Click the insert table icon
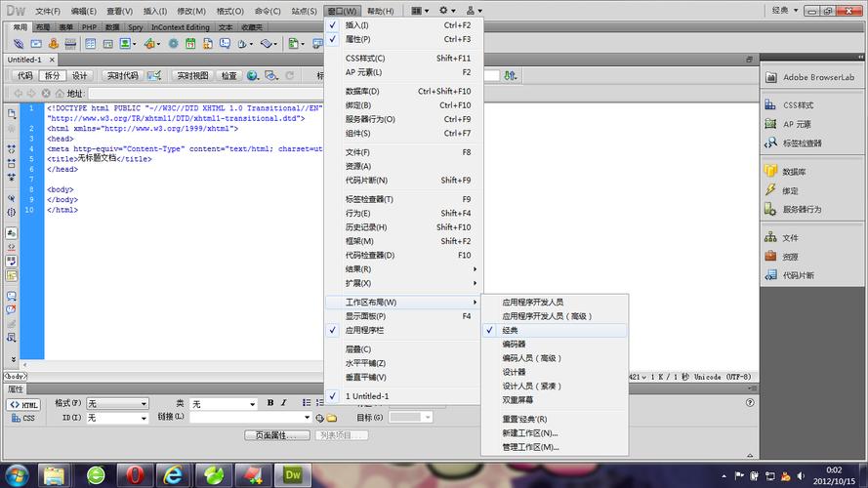This screenshot has width=868, height=488. click(x=90, y=44)
